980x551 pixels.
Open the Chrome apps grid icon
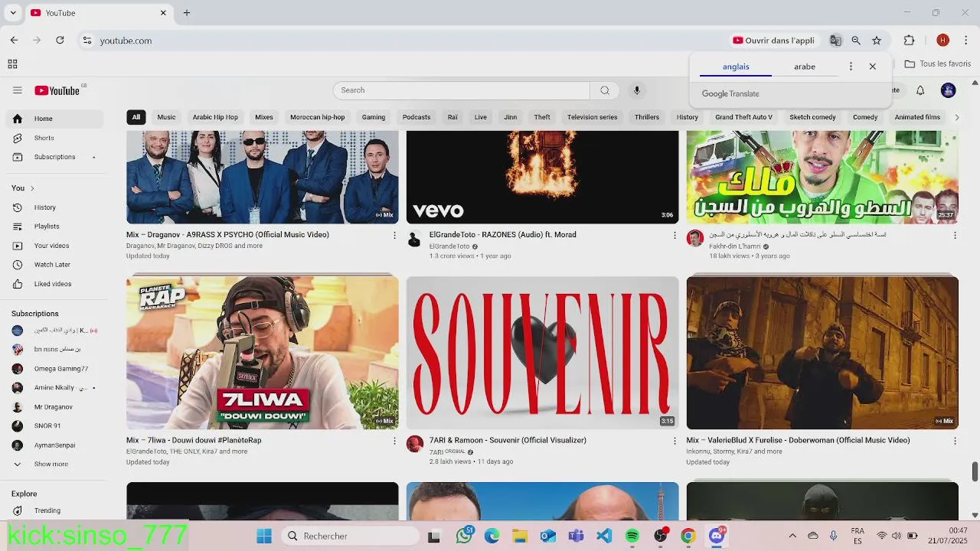[12, 64]
